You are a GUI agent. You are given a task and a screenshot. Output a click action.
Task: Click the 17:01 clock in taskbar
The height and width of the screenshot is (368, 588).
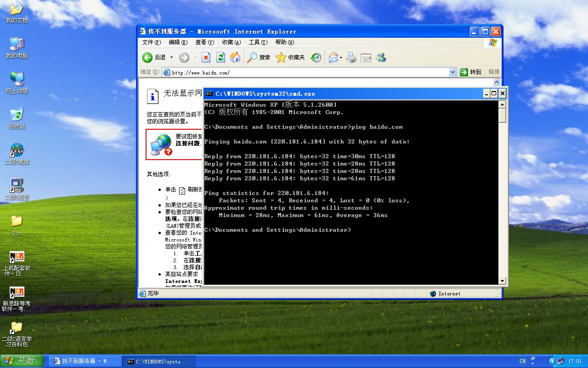pyautogui.click(x=575, y=362)
